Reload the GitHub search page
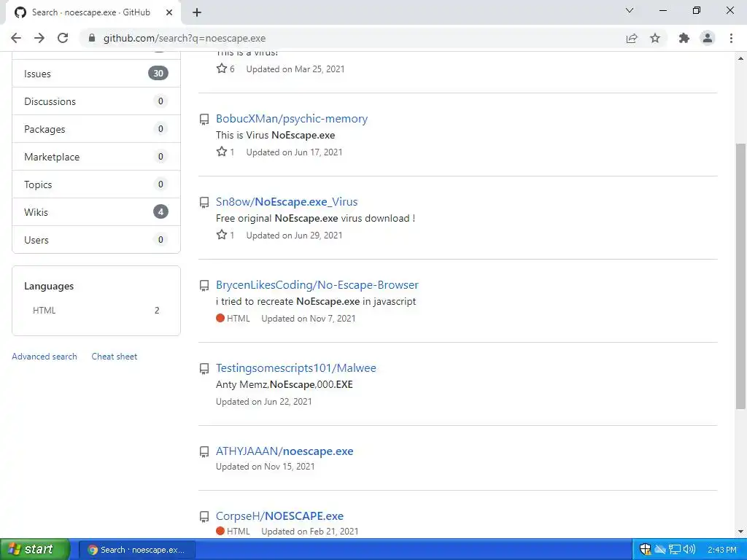Screen dimensions: 747x560 pos(63,38)
